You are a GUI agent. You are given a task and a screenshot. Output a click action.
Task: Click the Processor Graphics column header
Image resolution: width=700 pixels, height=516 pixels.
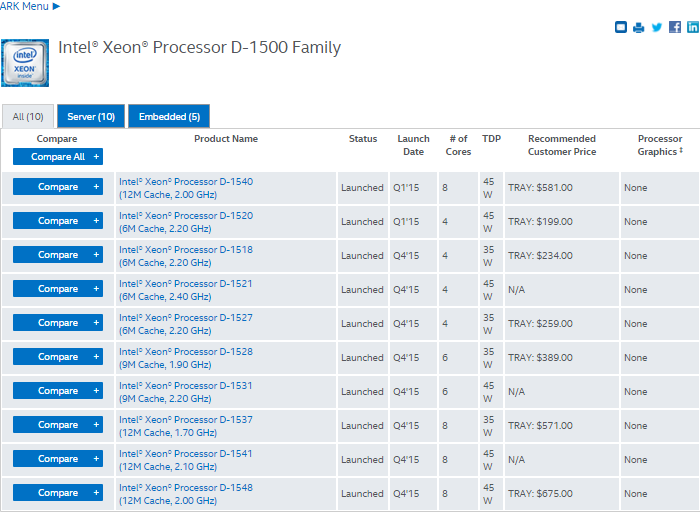(659, 145)
